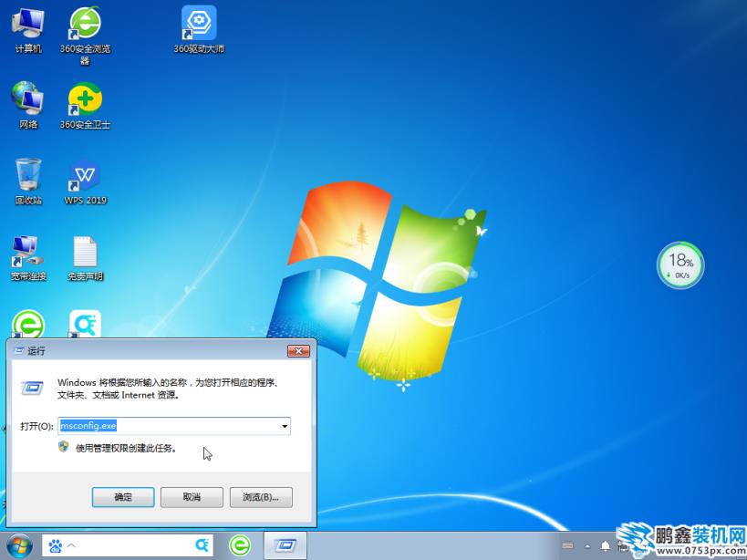
Task: Close the 运行 dialog
Action: [298, 351]
